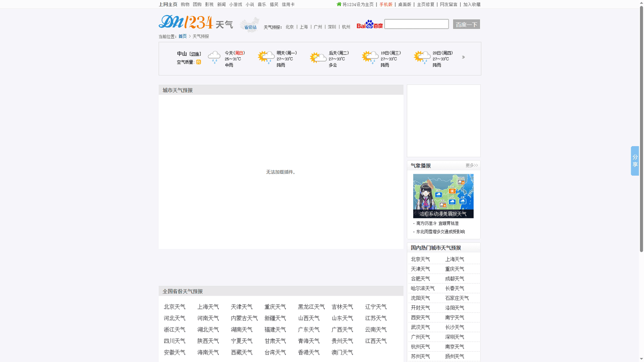Click the 19日 weather icon
Screen dimensions: 644x362
pos(370,57)
